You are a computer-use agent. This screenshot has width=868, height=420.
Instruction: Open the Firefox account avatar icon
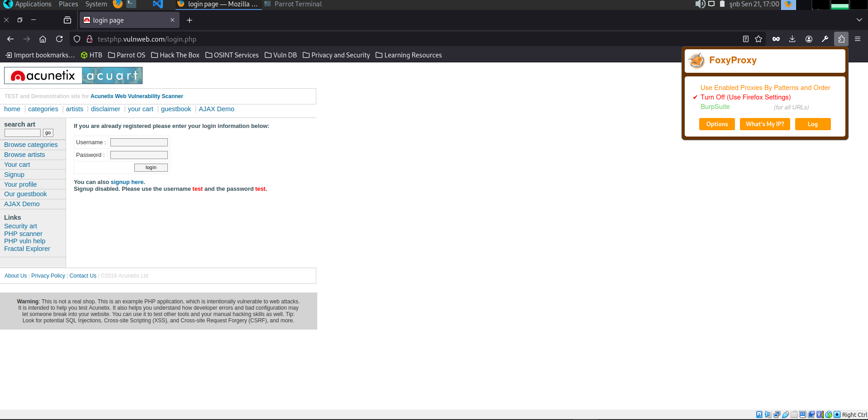[x=809, y=39]
